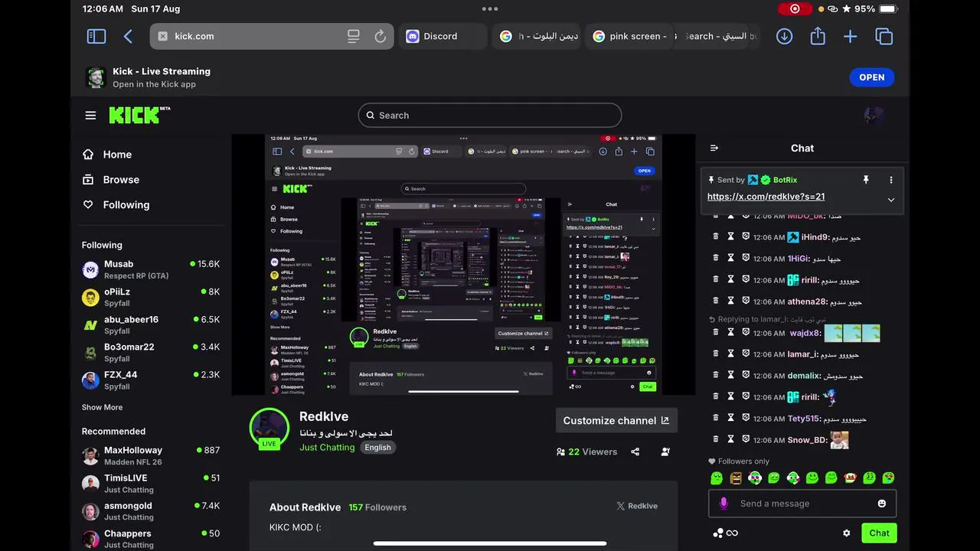Delete iHind9's chat message
The image size is (980, 551).
[716, 237]
